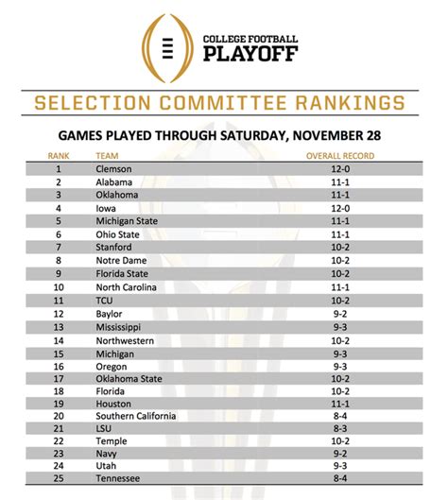Select Baylor's 9-2 record
Viewport: 448px width, 500px height.
(x=340, y=314)
